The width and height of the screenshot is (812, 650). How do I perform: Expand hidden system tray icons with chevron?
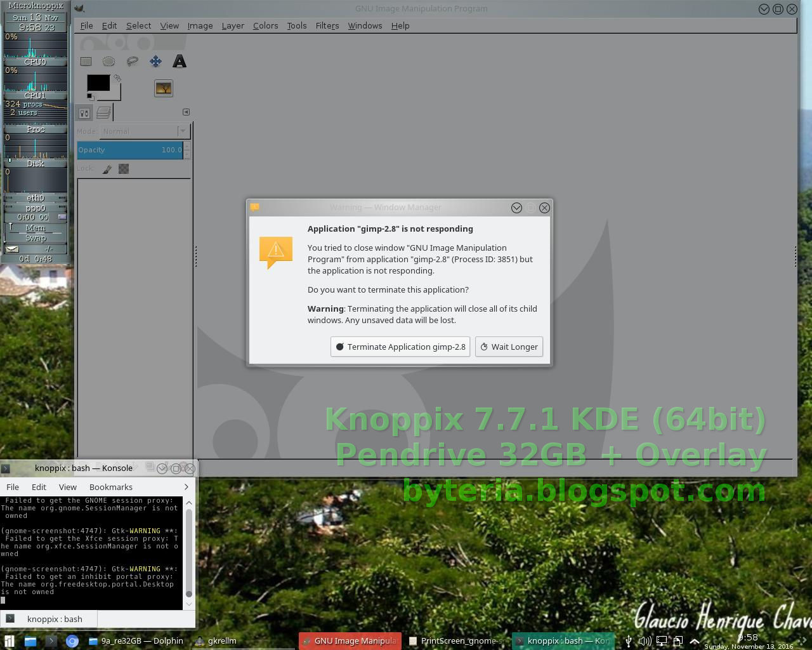pyautogui.click(x=695, y=641)
